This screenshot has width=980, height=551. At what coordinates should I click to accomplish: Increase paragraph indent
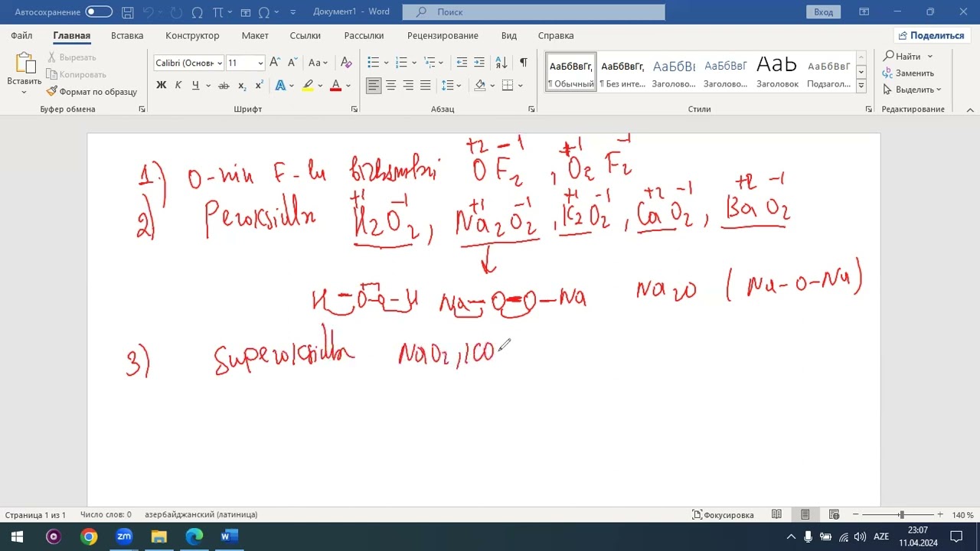pyautogui.click(x=479, y=63)
